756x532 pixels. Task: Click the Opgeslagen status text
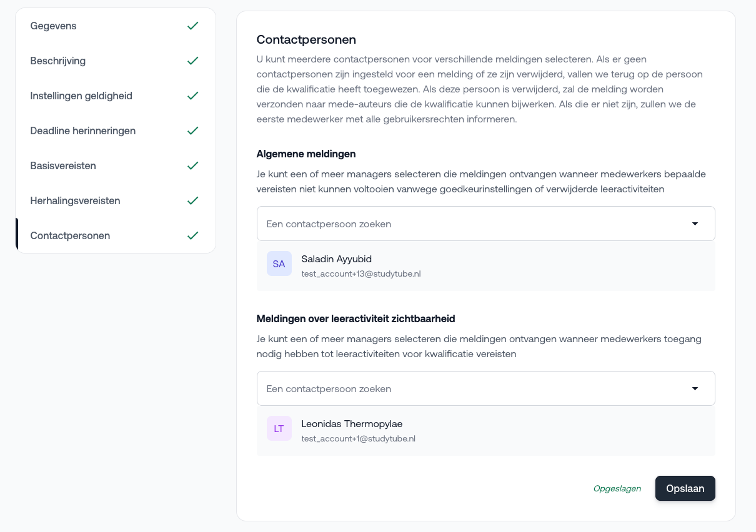(x=617, y=488)
